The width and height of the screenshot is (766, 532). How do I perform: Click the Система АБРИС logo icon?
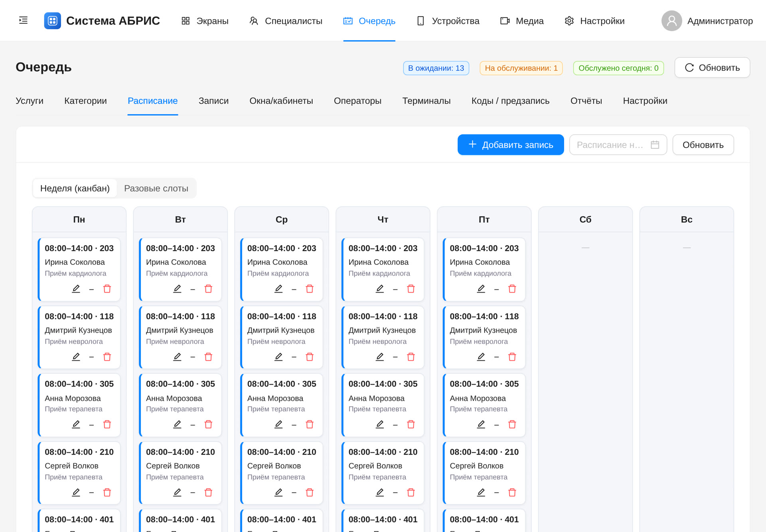pyautogui.click(x=52, y=21)
